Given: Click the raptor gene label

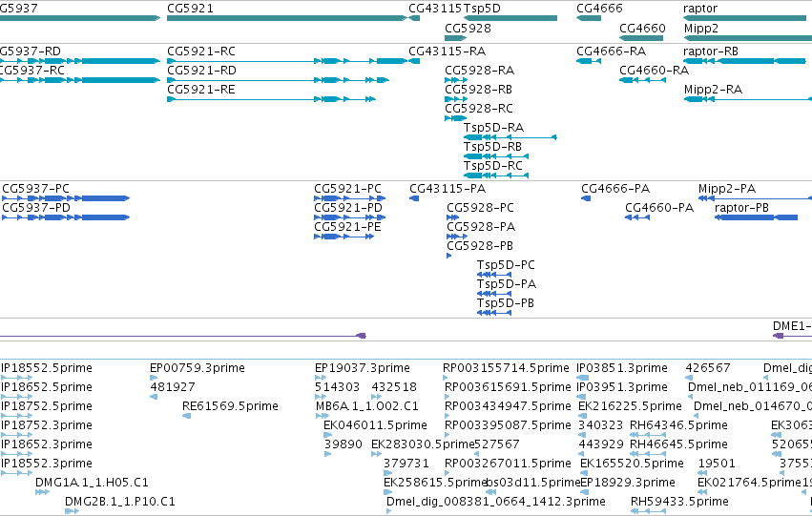Looking at the screenshot, I should (700, 9).
